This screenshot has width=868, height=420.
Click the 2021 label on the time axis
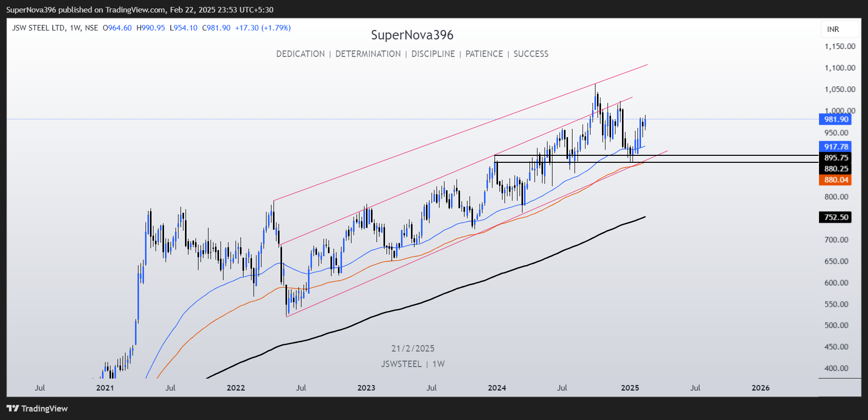[105, 388]
